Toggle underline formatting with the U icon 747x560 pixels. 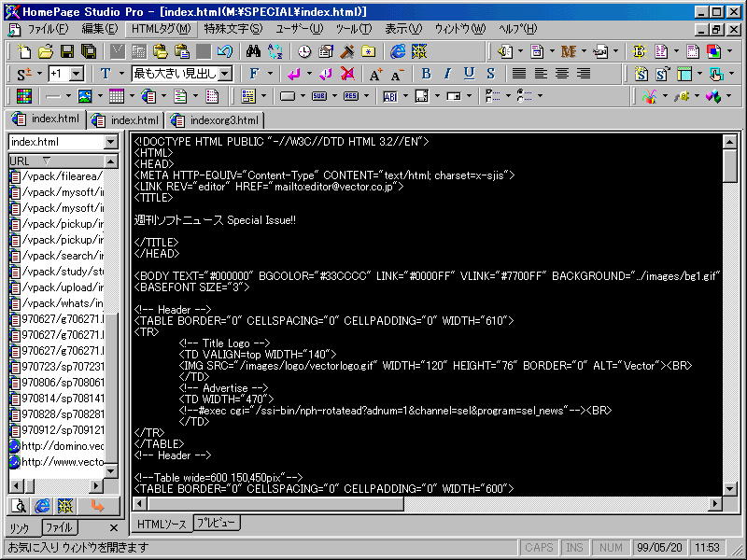[x=470, y=74]
